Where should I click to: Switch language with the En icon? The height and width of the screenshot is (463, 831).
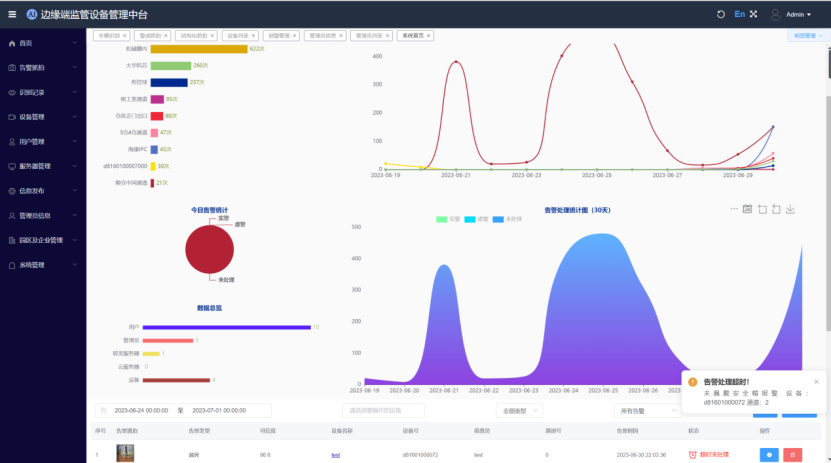pos(739,14)
